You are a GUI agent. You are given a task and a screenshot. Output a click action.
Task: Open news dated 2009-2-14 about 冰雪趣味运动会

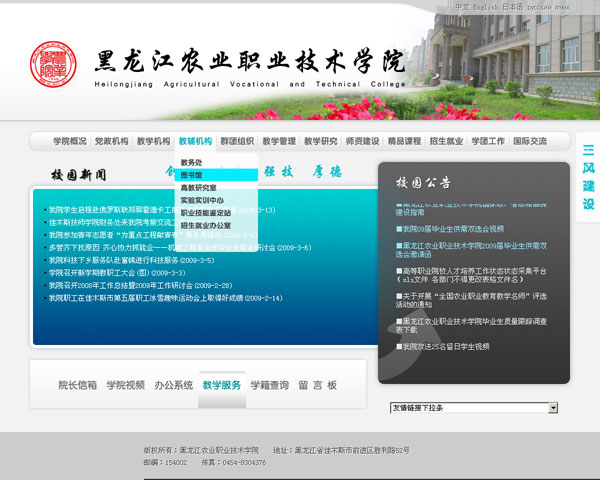[165, 298]
